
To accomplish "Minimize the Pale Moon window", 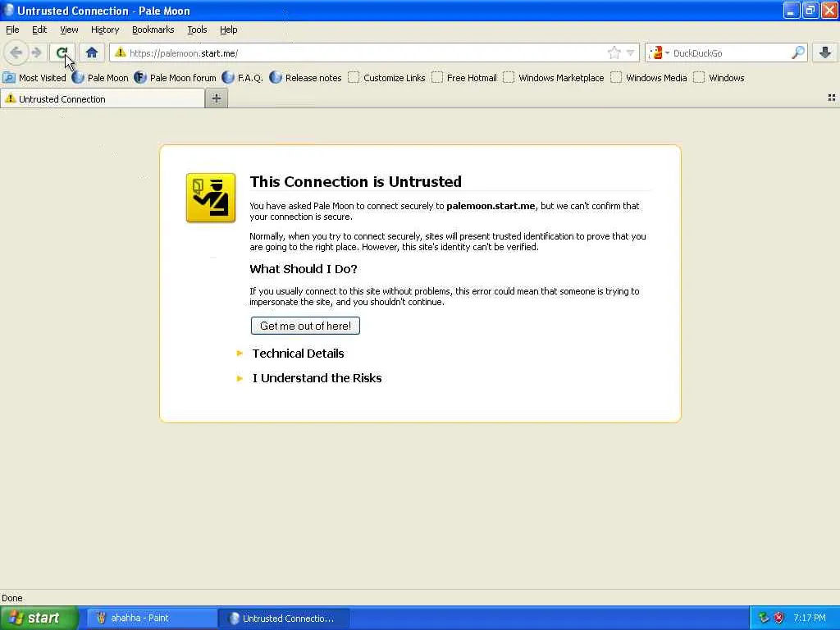I will point(792,10).
